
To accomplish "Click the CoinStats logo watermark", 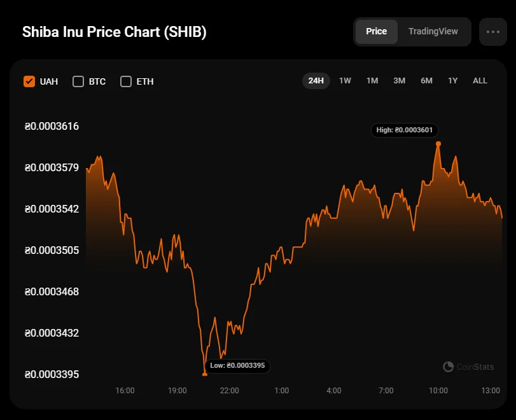I will pyautogui.click(x=468, y=367).
